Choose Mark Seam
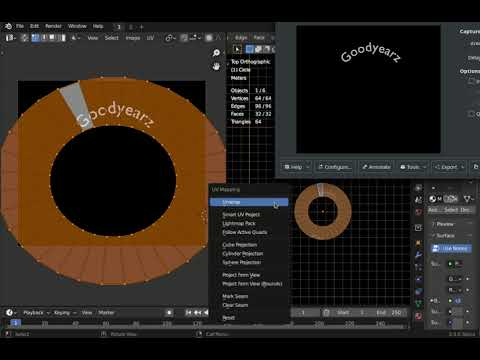 pos(249,296)
